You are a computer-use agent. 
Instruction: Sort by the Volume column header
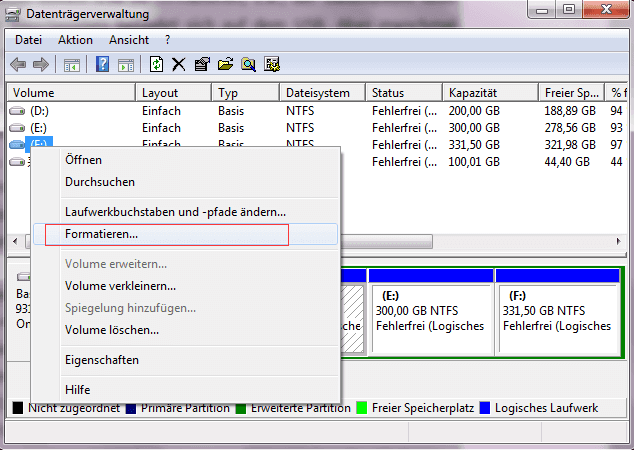71,93
